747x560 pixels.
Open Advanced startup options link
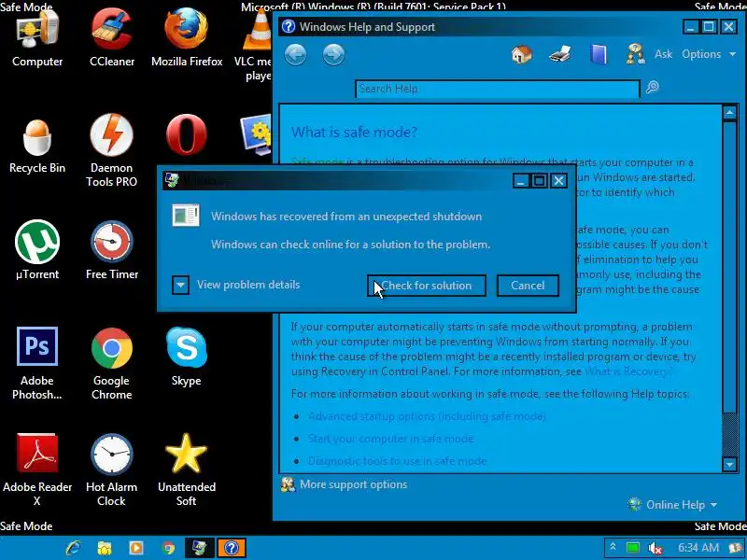tap(427, 416)
